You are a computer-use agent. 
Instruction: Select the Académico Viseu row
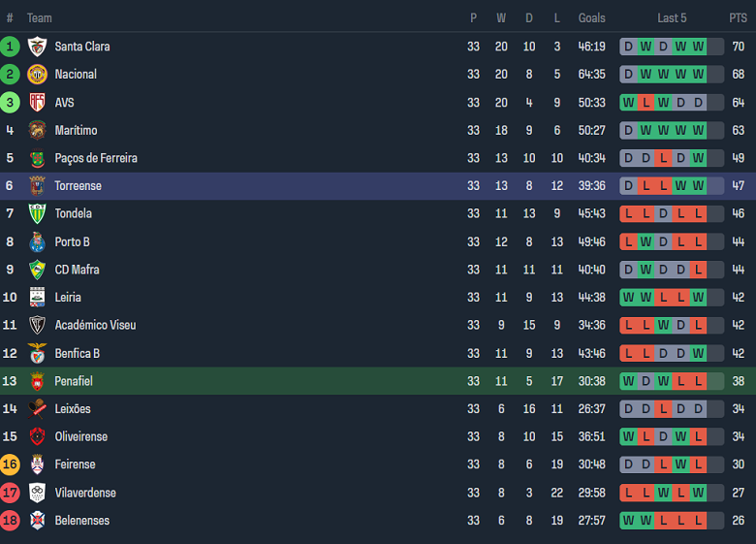click(93, 325)
